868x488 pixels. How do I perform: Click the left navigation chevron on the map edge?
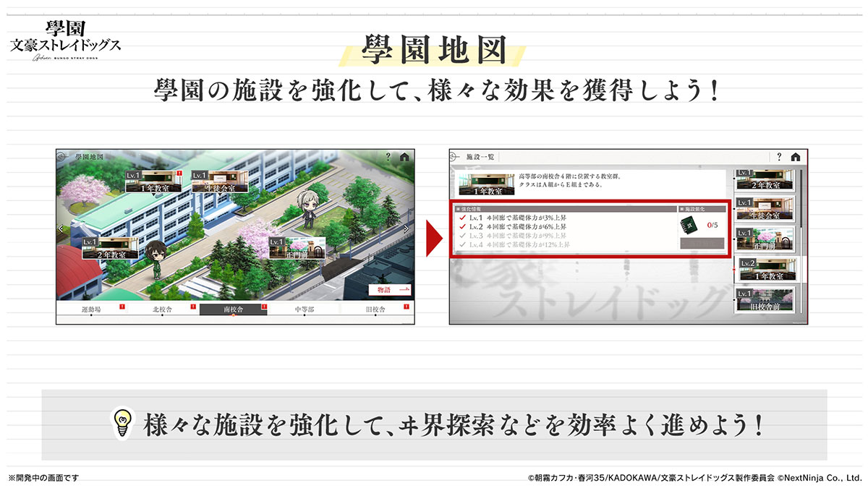(60, 228)
